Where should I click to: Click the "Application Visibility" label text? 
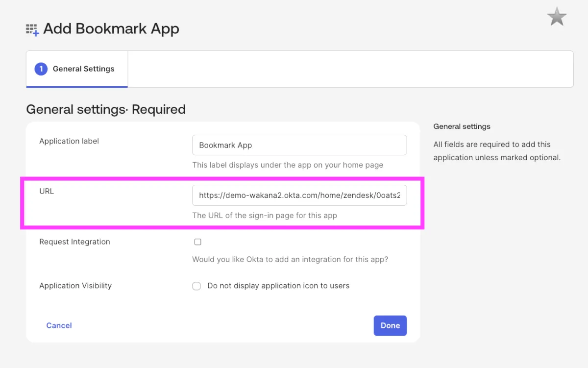click(75, 286)
